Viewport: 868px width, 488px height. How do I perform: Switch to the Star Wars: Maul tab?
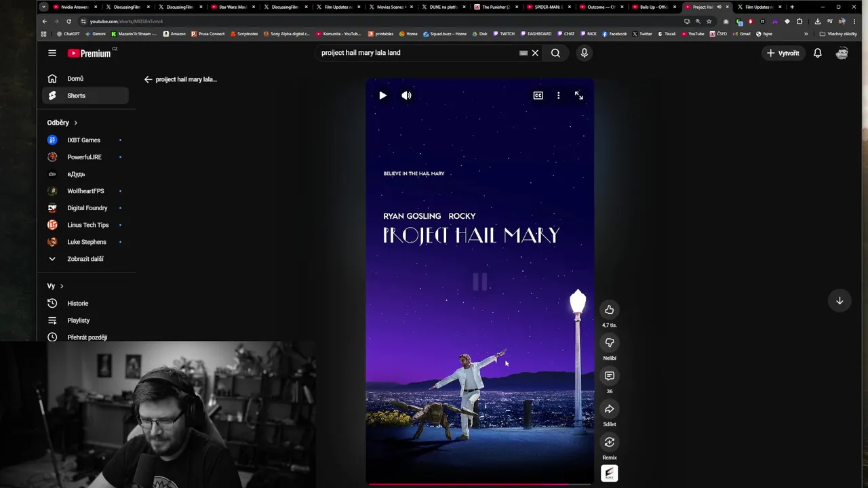(x=232, y=7)
